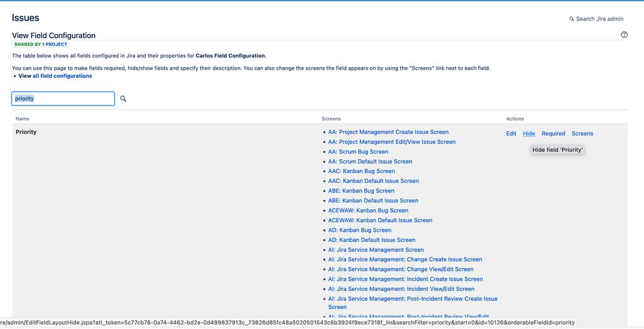This screenshot has height=329, width=644.
Task: Open AA: Project Management Edit/View Issue Screen
Action: click(392, 142)
